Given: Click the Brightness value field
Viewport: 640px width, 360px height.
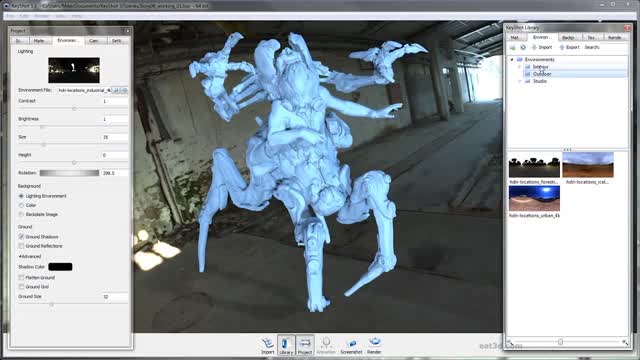Looking at the screenshot, I should click(115, 119).
